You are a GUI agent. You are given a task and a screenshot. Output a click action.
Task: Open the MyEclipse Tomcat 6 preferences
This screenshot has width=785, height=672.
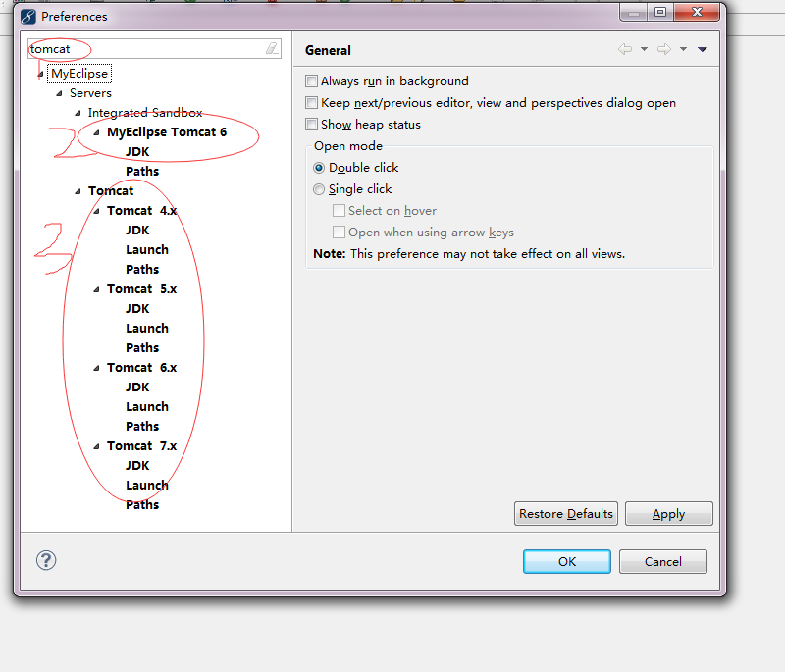pyautogui.click(x=167, y=132)
